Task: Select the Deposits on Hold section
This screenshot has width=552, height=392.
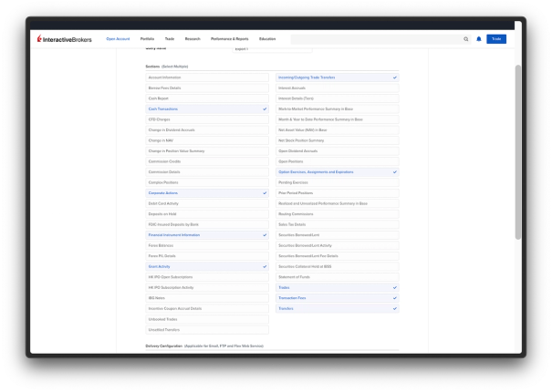Action: pos(207,214)
